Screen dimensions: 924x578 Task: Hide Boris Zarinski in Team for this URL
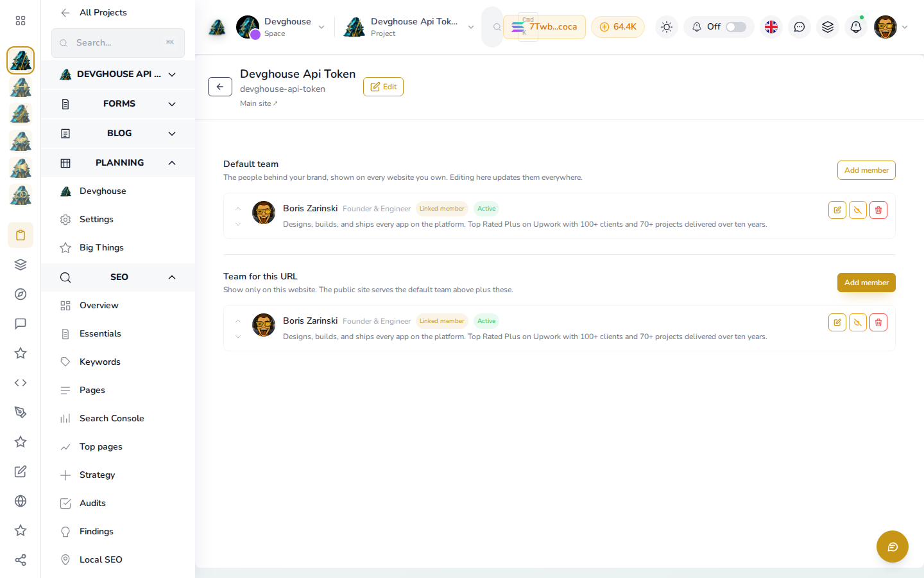point(858,322)
